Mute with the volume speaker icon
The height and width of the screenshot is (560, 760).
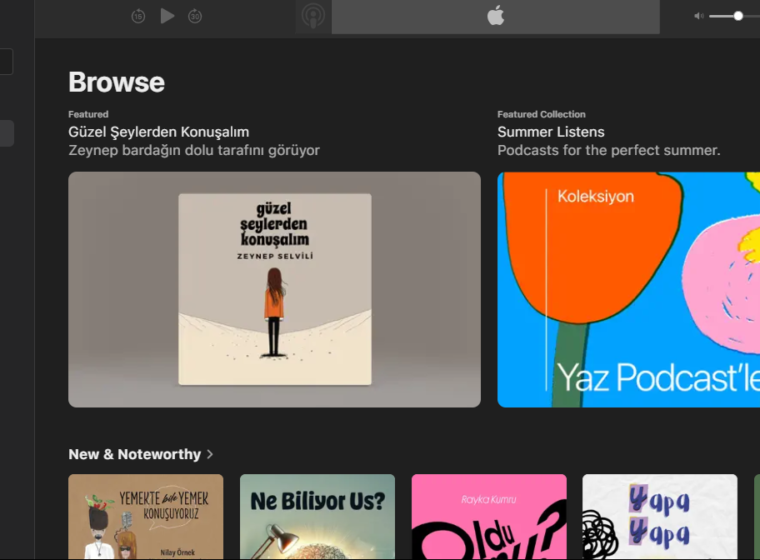[x=698, y=16]
